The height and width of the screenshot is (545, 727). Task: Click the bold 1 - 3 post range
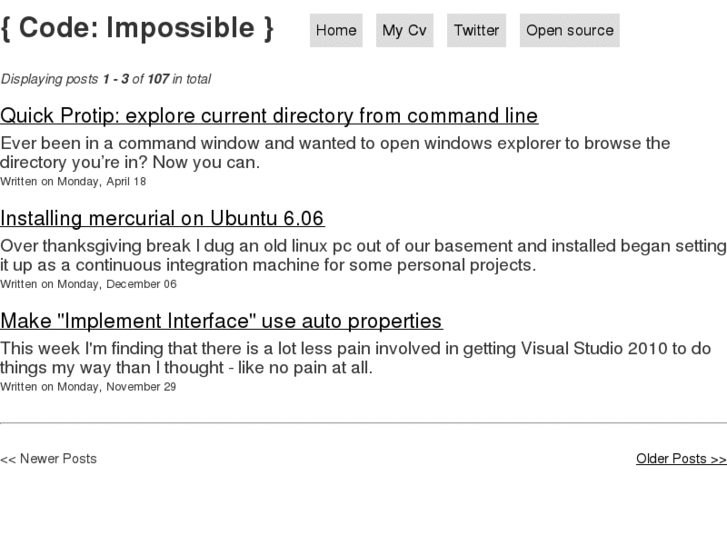click(116, 79)
